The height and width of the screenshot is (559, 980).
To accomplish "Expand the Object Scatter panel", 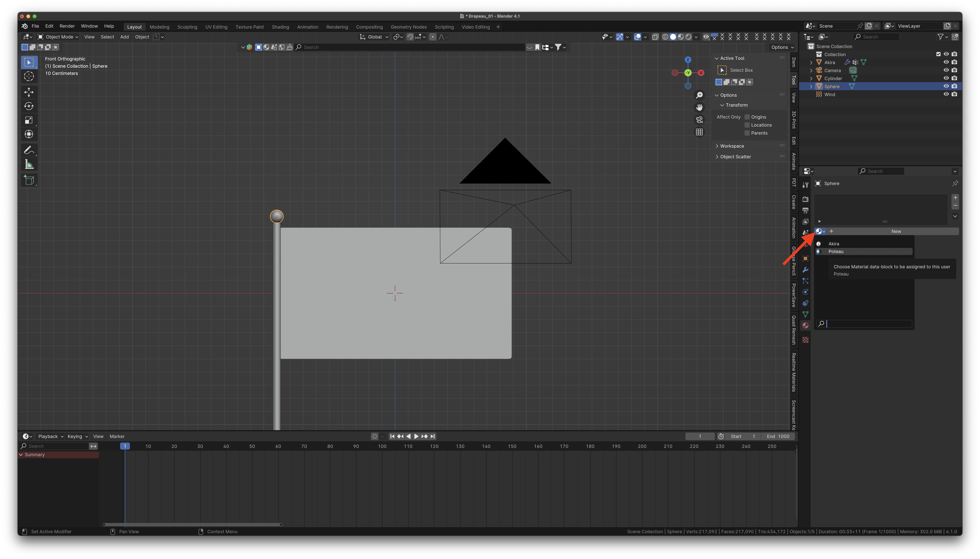I will [x=716, y=157].
